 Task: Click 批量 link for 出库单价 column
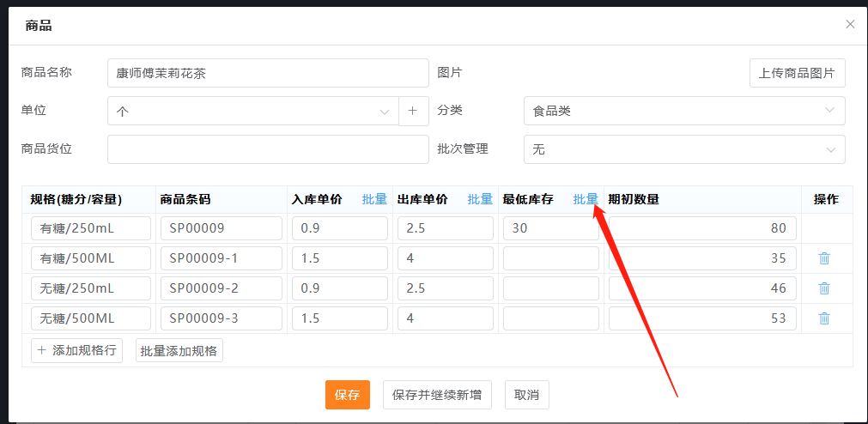click(x=480, y=199)
